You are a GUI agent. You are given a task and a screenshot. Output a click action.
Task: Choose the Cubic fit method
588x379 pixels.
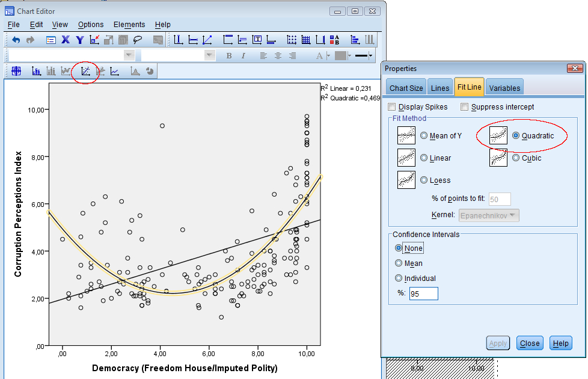click(x=516, y=158)
